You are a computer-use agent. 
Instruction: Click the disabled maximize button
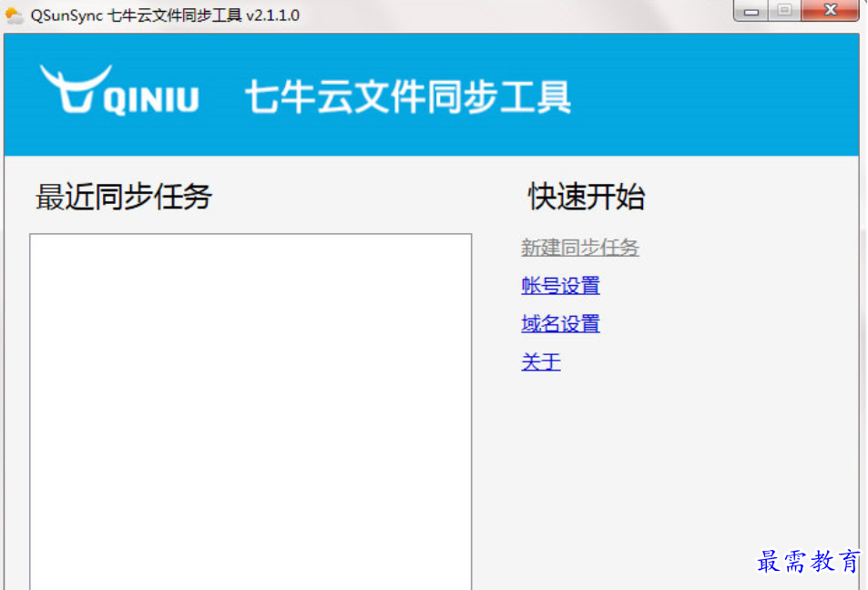784,11
